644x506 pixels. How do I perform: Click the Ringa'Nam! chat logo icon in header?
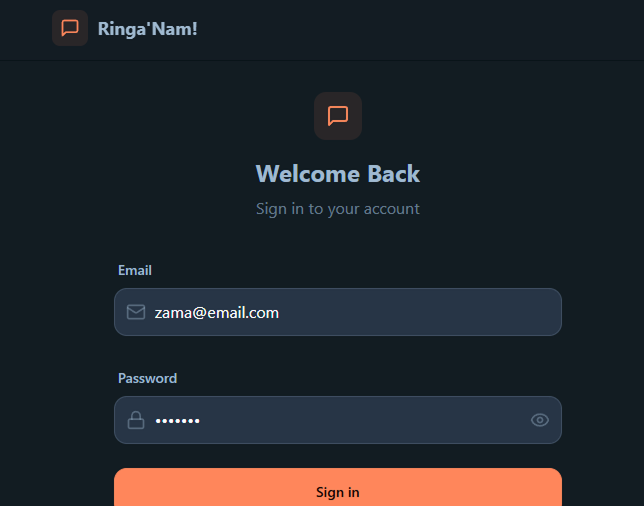tap(70, 28)
